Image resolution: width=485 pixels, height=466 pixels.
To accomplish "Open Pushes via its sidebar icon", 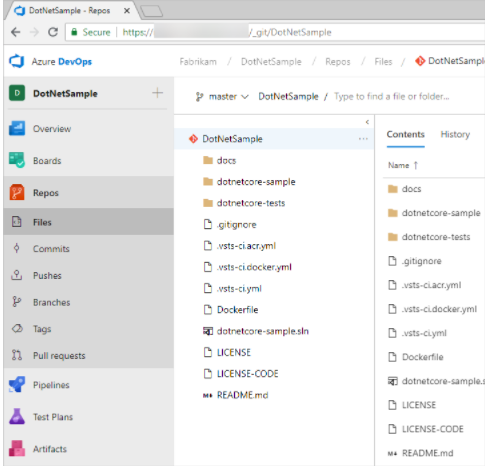I will click(x=17, y=275).
